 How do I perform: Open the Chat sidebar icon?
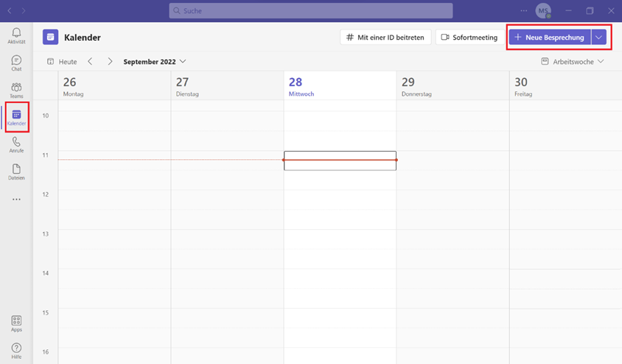(16, 63)
